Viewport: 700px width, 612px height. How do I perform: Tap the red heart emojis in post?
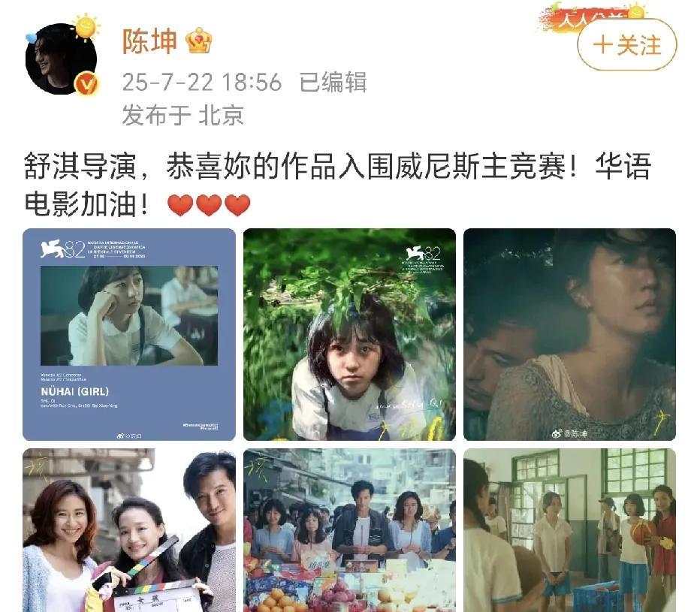209,205
